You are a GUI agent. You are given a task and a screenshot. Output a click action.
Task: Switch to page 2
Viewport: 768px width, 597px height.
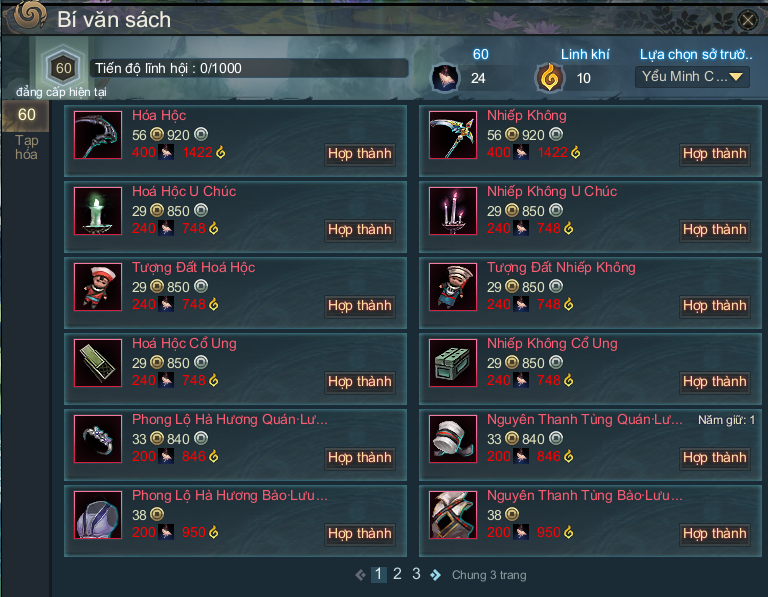[x=397, y=574]
